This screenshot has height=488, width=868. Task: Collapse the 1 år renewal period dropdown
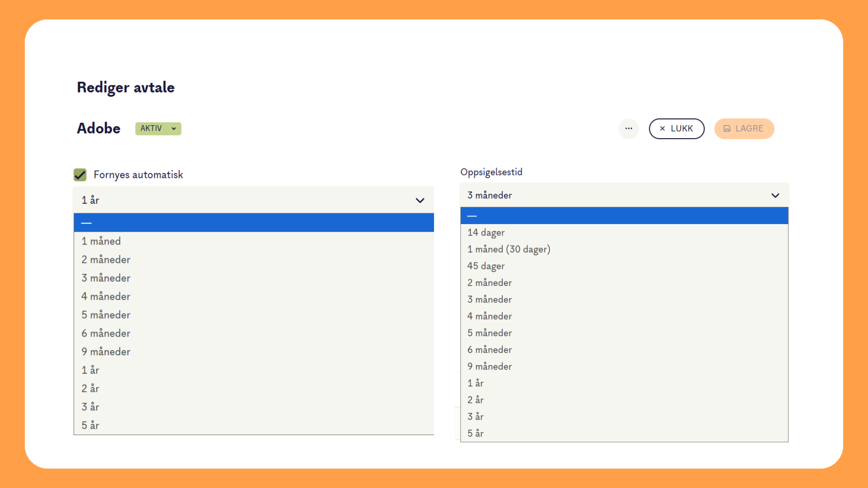pyautogui.click(x=420, y=200)
